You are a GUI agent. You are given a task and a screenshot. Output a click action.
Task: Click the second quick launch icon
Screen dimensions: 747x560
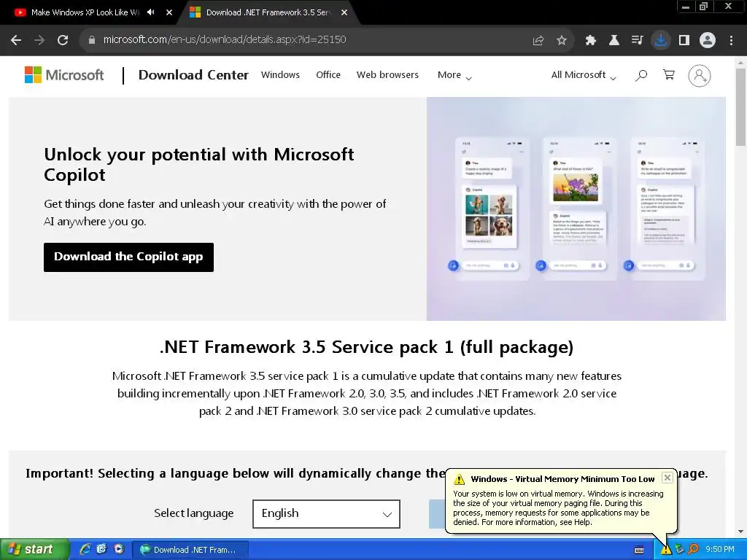point(102,550)
